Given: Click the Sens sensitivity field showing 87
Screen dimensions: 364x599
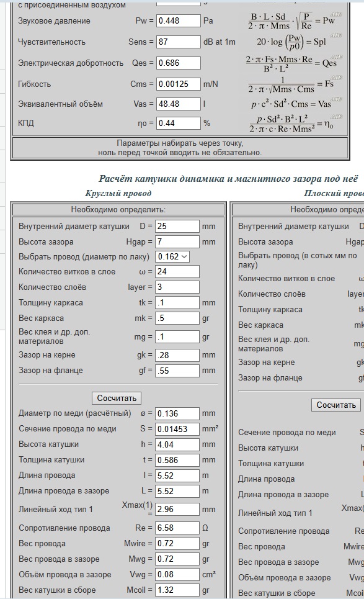Looking at the screenshot, I should point(178,42).
